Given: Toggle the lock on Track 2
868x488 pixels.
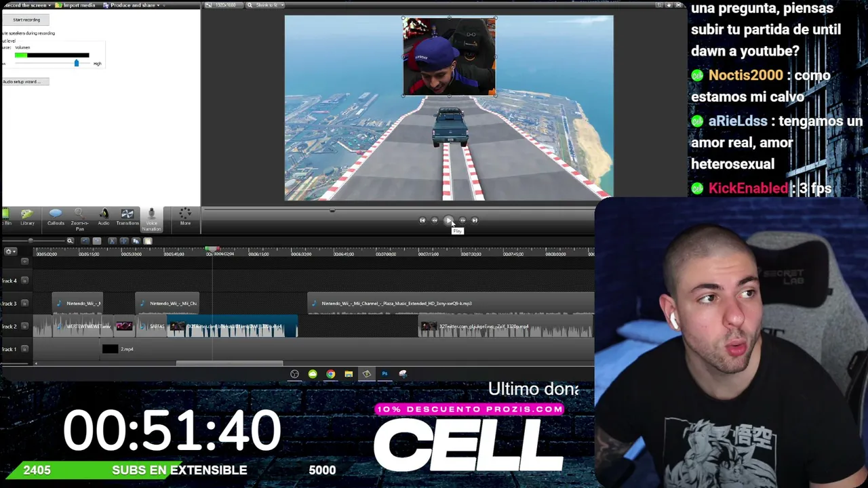Looking at the screenshot, I should 24,327.
